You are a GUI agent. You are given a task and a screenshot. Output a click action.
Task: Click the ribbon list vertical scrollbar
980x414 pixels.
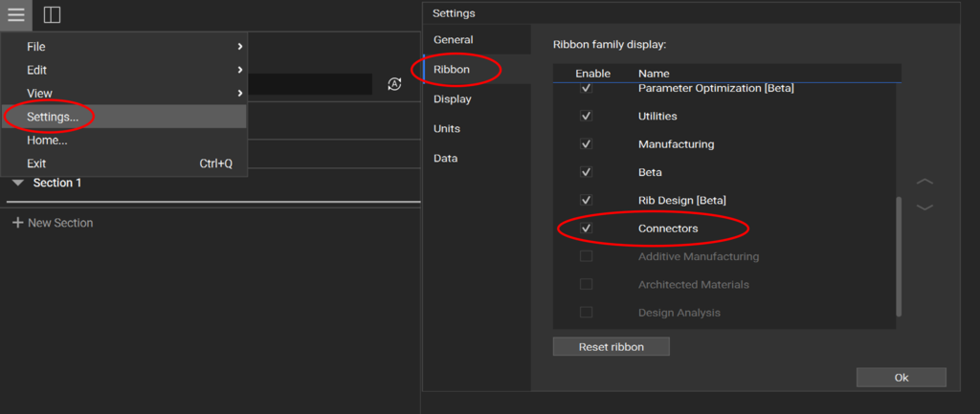pos(899,256)
